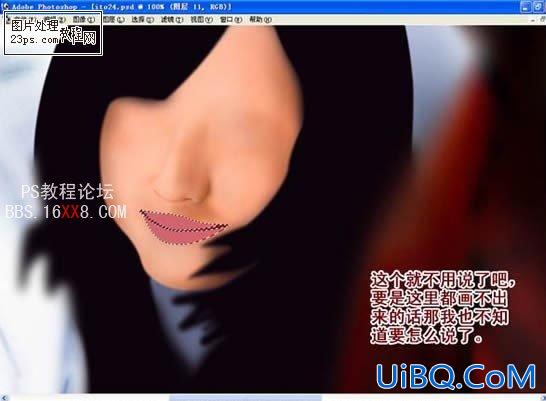This screenshot has width=546, height=401.
Task: Click the Photoshop application icon in title bar
Action: pos(5,6)
